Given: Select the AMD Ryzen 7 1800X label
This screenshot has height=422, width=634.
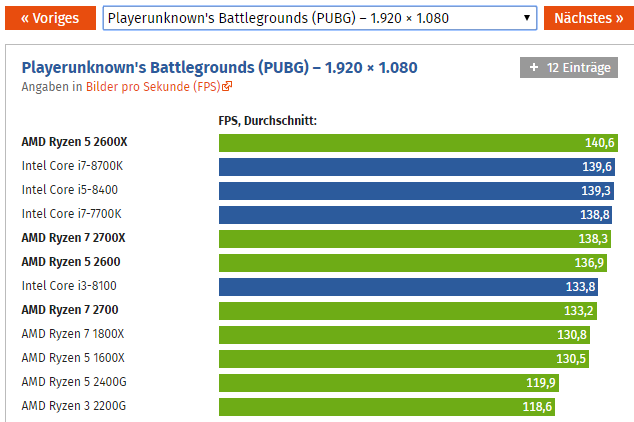Looking at the screenshot, I should tap(73, 334).
